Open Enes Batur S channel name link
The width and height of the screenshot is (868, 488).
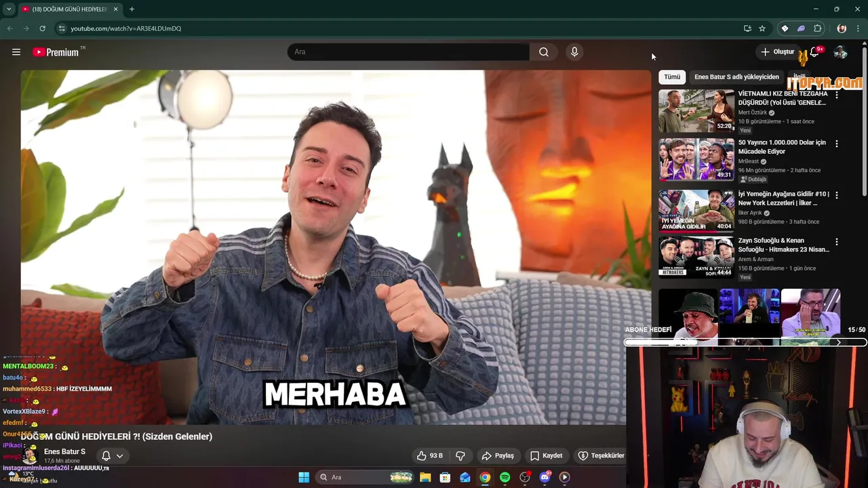click(x=64, y=451)
